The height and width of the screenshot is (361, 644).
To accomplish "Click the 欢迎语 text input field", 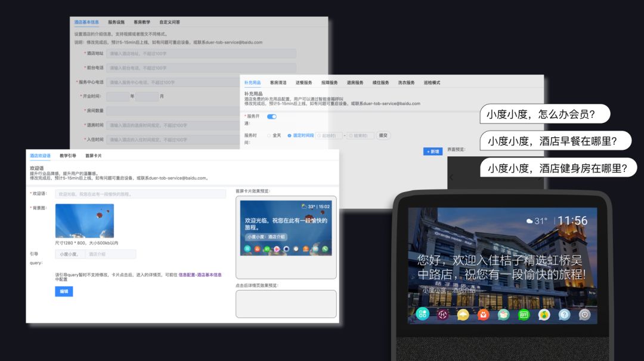I will 140,194.
